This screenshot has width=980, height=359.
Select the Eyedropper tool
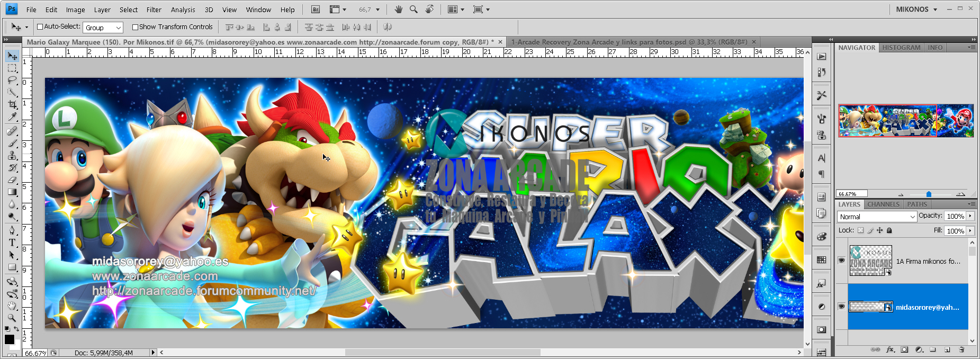[x=12, y=116]
